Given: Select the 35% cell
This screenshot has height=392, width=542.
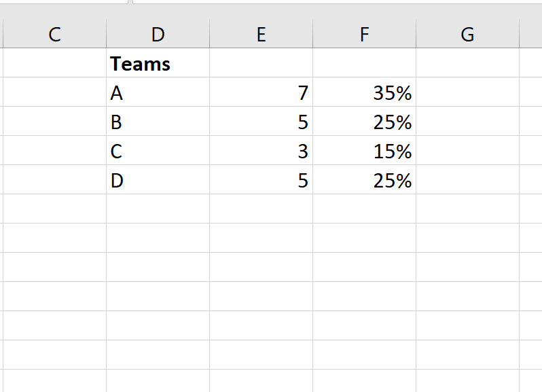Looking at the screenshot, I should (364, 92).
